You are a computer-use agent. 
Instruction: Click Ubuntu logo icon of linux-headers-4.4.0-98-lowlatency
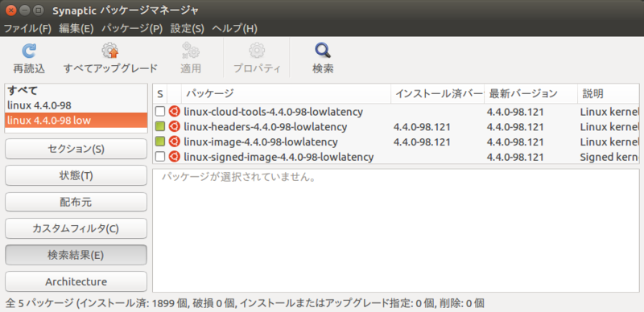(174, 126)
